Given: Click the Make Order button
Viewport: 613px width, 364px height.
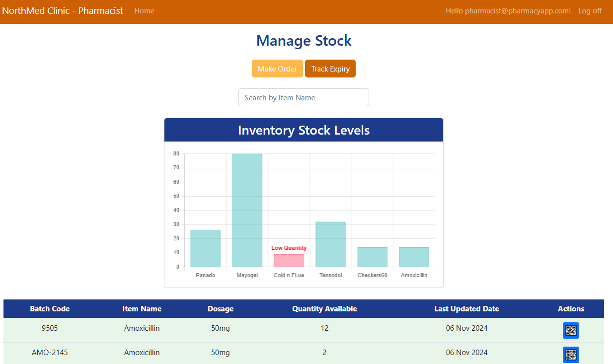Looking at the screenshot, I should pyautogui.click(x=277, y=69).
